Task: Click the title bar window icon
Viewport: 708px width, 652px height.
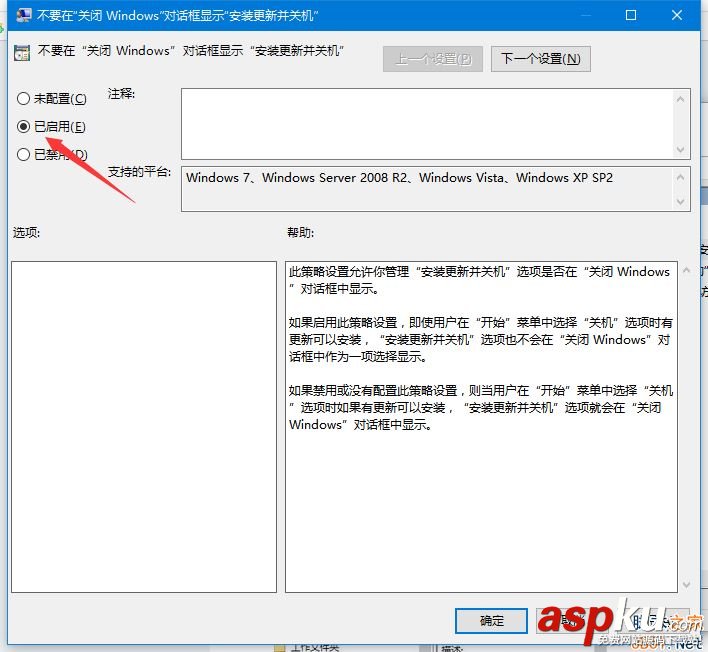Action: [x=23, y=15]
